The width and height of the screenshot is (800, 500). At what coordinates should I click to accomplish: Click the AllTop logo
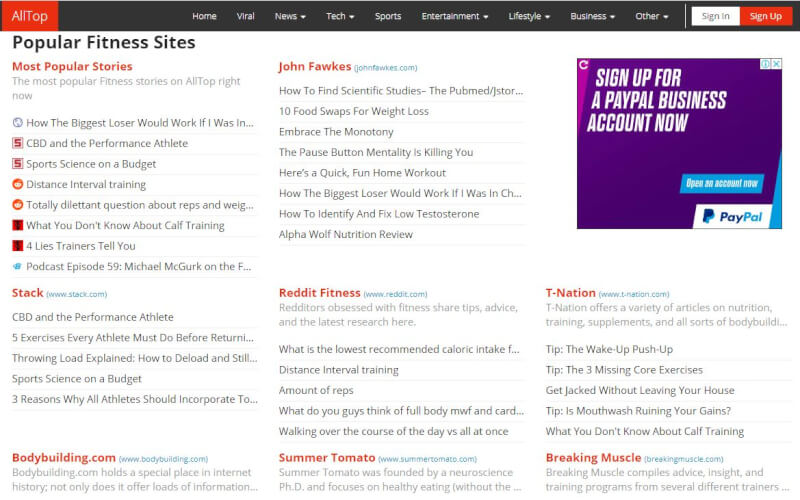point(30,16)
